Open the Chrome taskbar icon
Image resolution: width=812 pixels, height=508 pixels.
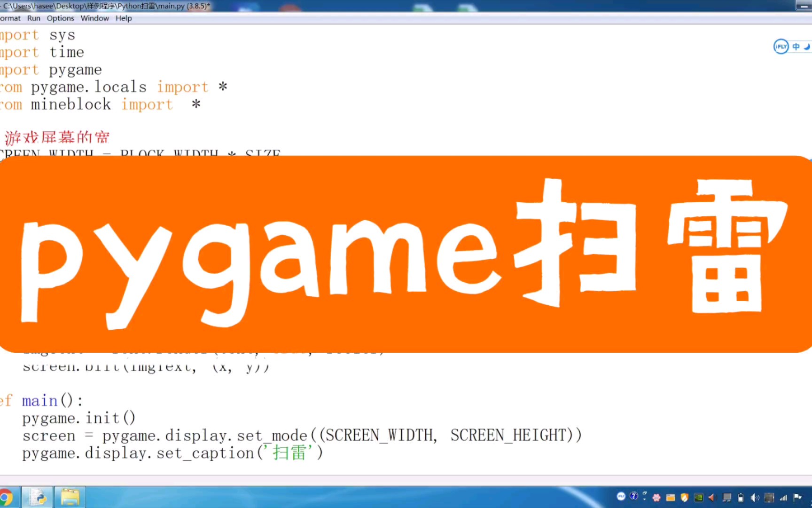pyautogui.click(x=6, y=497)
